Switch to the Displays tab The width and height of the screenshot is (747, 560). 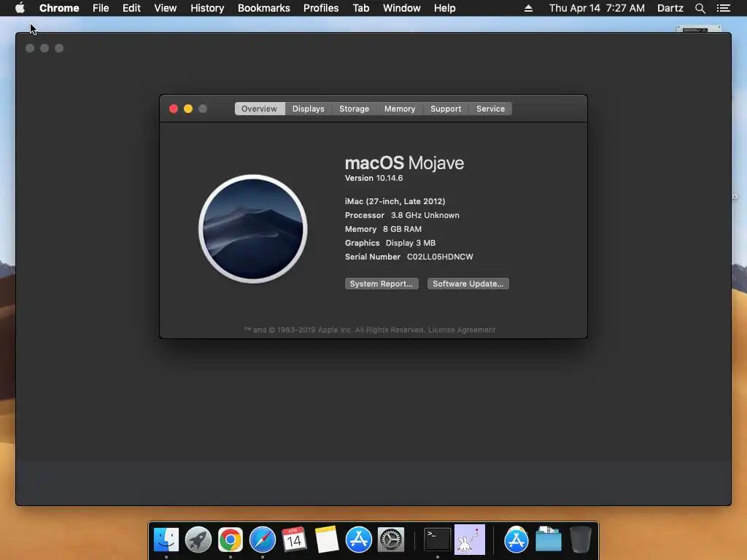(x=309, y=109)
